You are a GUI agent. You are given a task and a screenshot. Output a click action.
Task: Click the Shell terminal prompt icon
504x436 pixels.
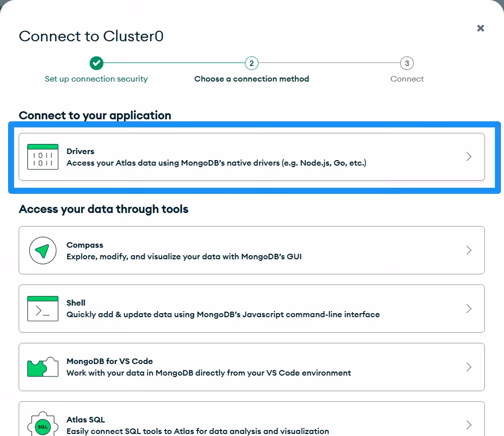coord(42,309)
